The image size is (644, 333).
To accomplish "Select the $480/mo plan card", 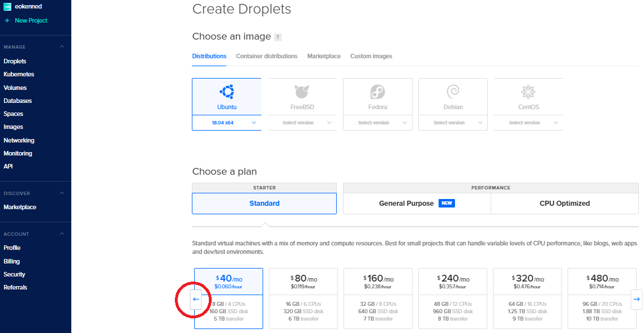I will click(x=602, y=298).
